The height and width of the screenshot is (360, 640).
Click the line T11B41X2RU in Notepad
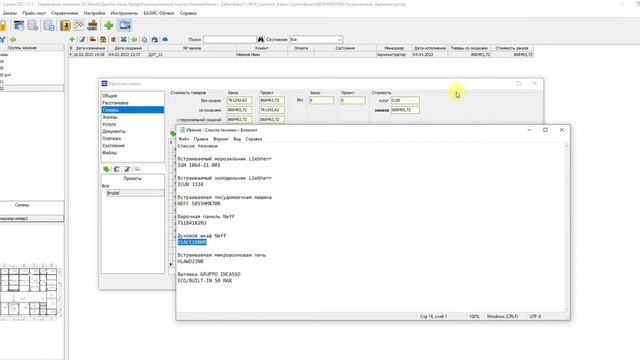click(x=192, y=223)
